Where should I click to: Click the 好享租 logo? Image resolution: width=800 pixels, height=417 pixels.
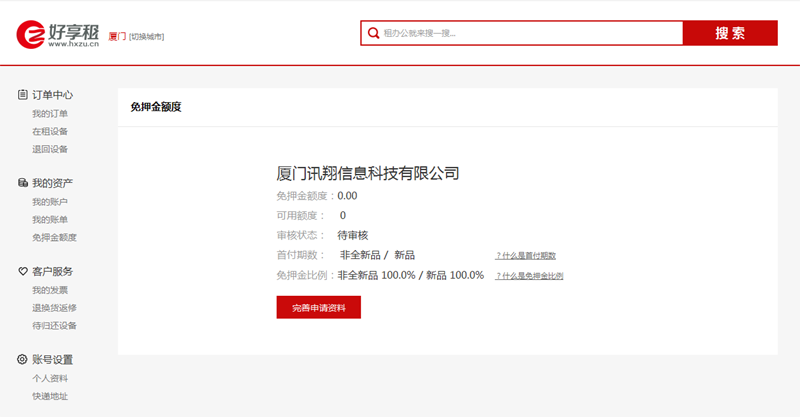pos(58,34)
